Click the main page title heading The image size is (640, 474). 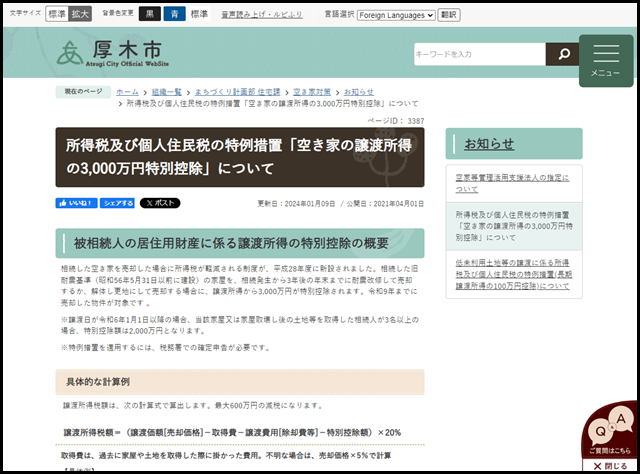point(240,157)
